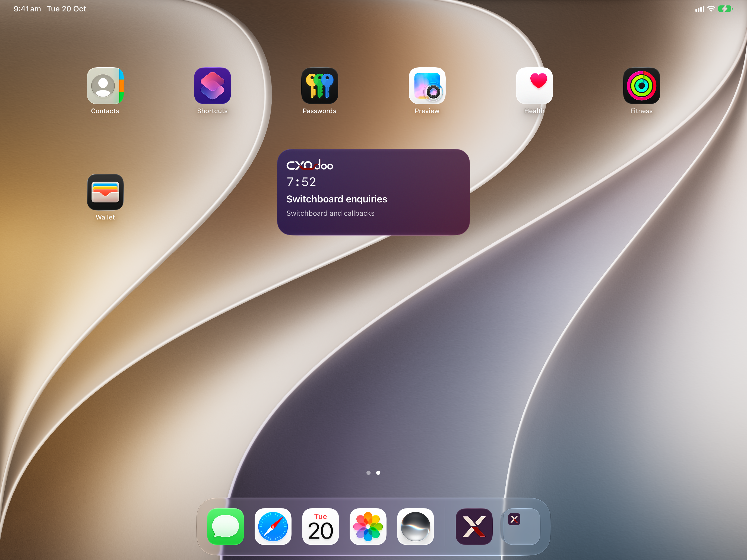The height and width of the screenshot is (560, 747).
Task: Open Messages from the dock
Action: [225, 526]
